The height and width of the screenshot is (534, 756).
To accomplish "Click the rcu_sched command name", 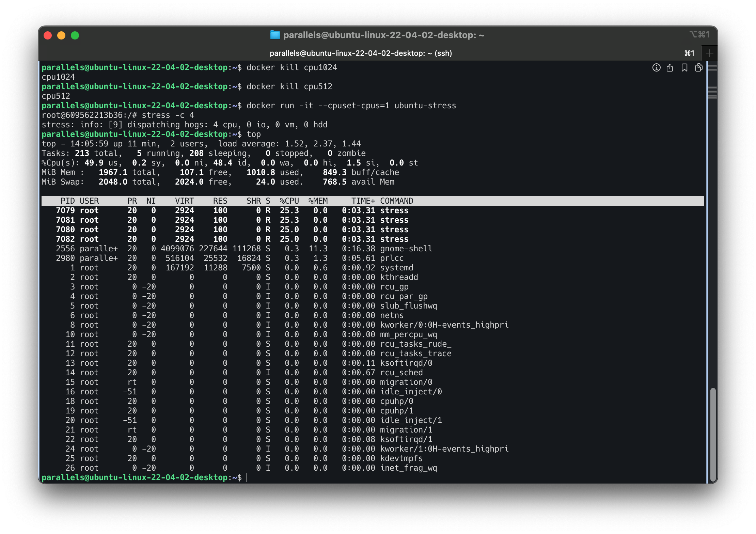I will [x=401, y=373].
